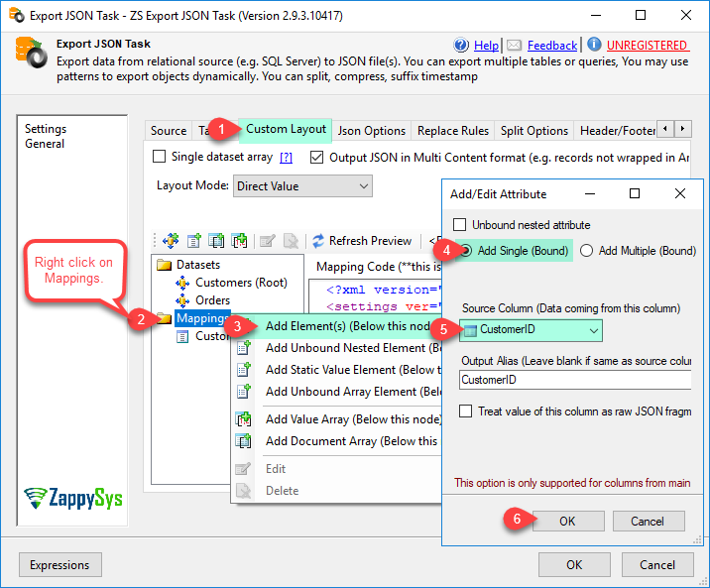Click the Datasets folder icon
The image size is (710, 588).
pos(164,265)
